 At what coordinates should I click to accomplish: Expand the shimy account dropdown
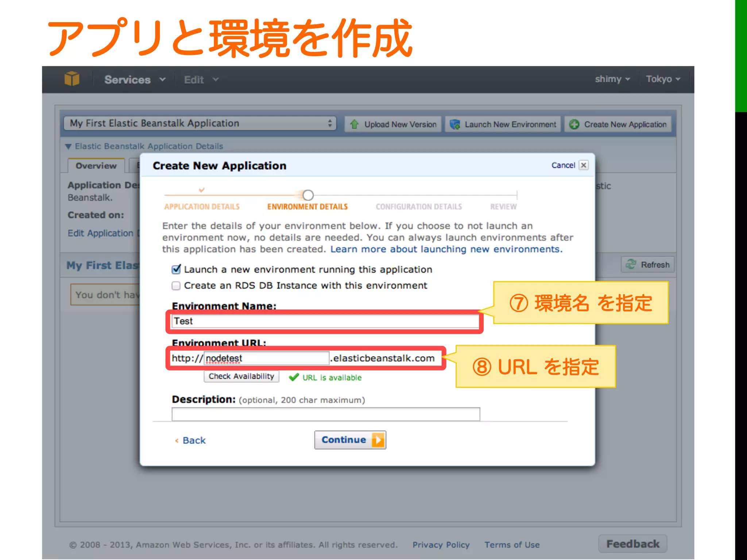(x=612, y=79)
